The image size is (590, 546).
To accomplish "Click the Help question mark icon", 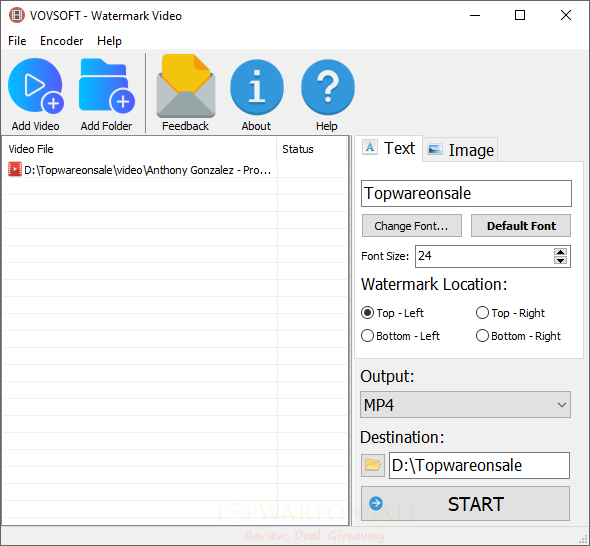I will pos(328,87).
